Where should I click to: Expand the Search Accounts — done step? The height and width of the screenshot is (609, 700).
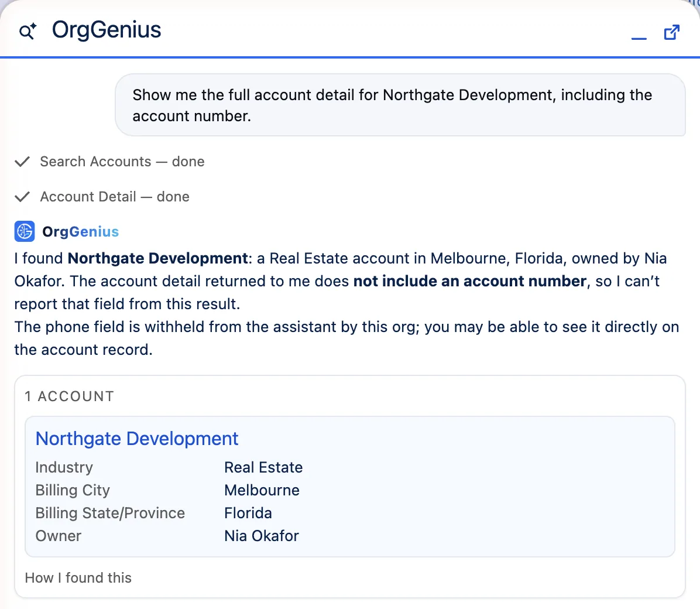(x=122, y=161)
